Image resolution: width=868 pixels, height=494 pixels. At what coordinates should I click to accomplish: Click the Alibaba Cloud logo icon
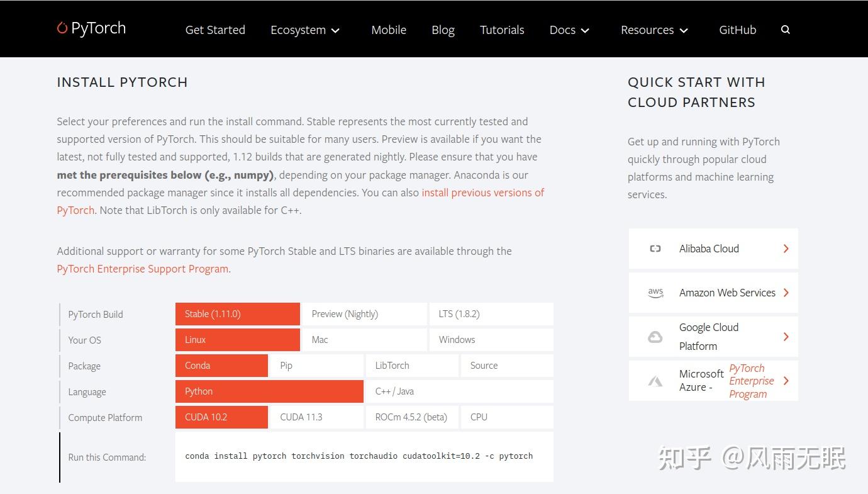[x=655, y=249]
